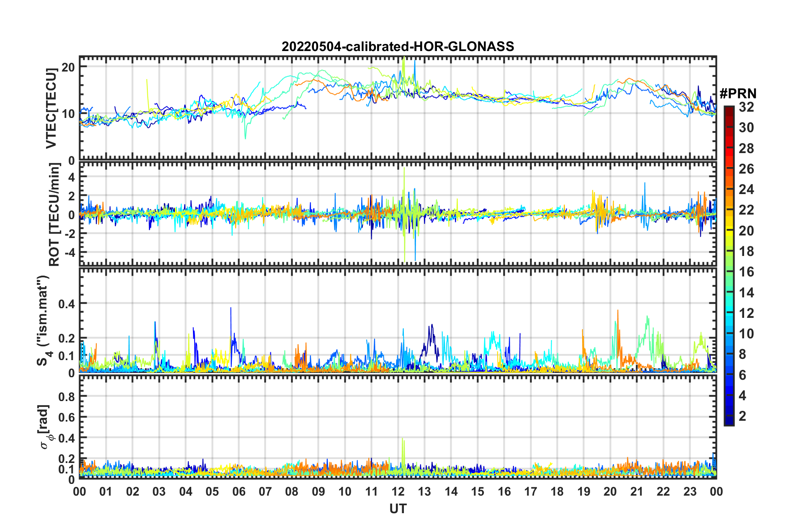Click colorbar tick label 12
796x532 pixels.
pyautogui.click(x=746, y=313)
